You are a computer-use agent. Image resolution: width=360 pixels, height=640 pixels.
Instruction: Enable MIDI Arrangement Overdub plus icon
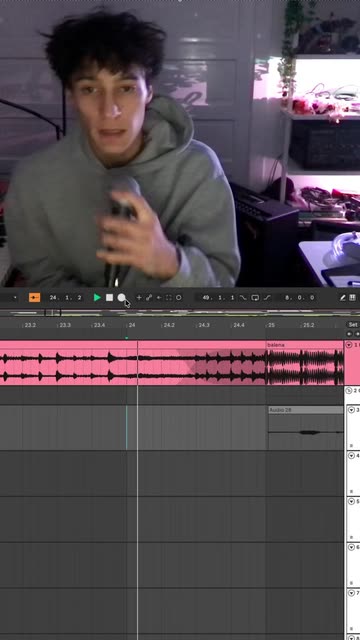click(139, 298)
